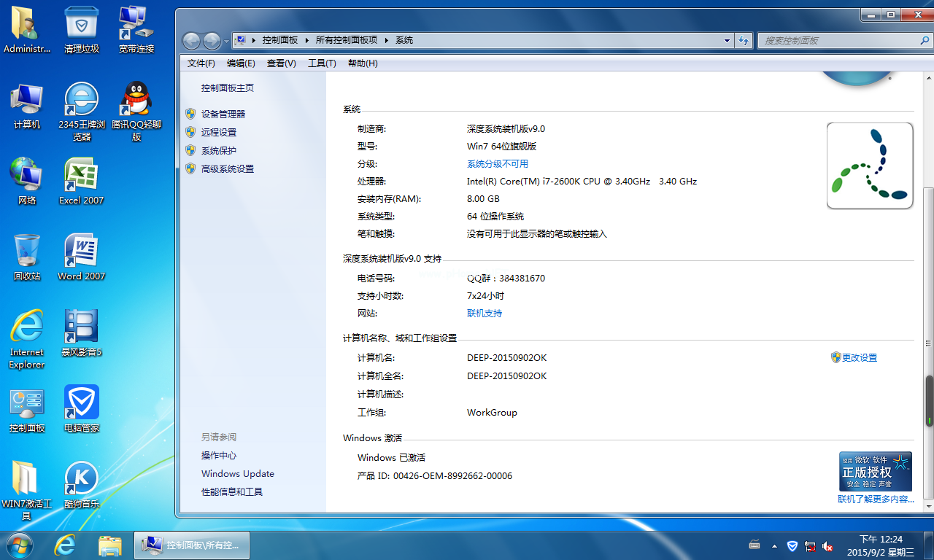The width and height of the screenshot is (934, 560).
Task: Click the 设备管理器 link
Action: point(223,114)
